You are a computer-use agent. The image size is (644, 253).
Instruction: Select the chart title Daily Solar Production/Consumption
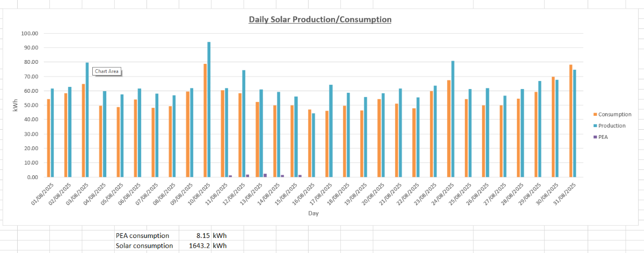pos(320,20)
